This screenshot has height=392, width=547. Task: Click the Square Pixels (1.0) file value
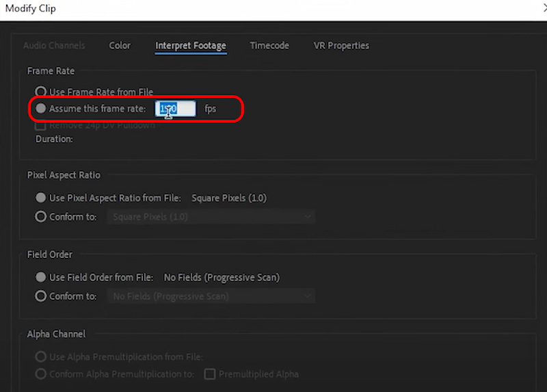point(229,198)
